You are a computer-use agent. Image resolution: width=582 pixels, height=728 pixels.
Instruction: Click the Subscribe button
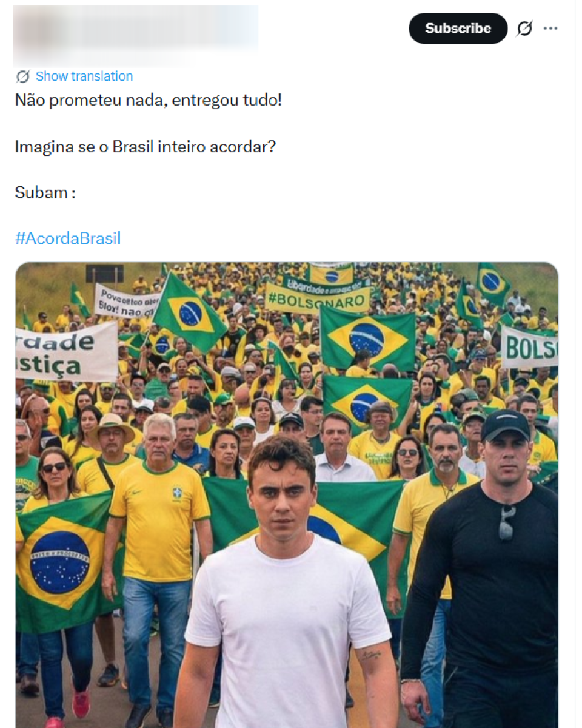pyautogui.click(x=458, y=28)
